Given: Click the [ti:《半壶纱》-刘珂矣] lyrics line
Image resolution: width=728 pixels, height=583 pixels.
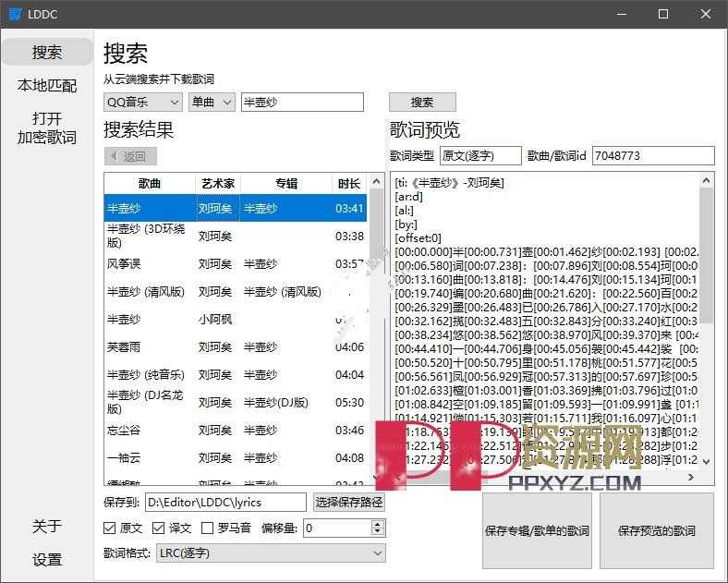Looking at the screenshot, I should (x=449, y=182).
